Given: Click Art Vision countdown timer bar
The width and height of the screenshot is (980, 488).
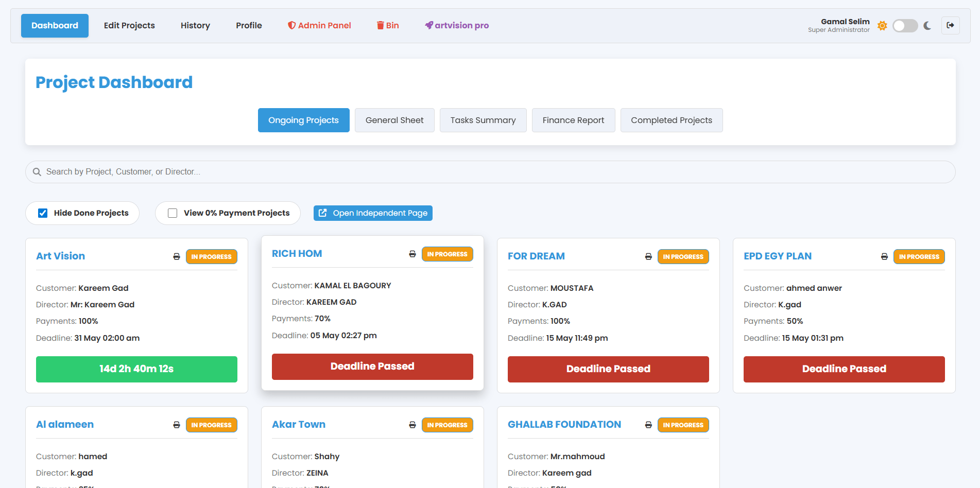Looking at the screenshot, I should 136,369.
